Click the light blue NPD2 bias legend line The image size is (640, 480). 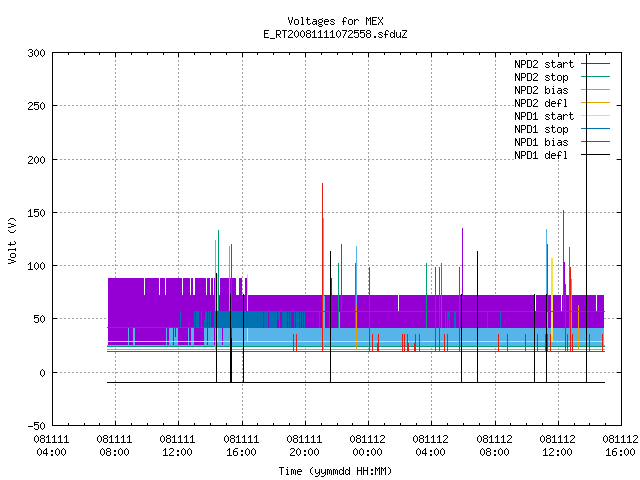(x=596, y=90)
